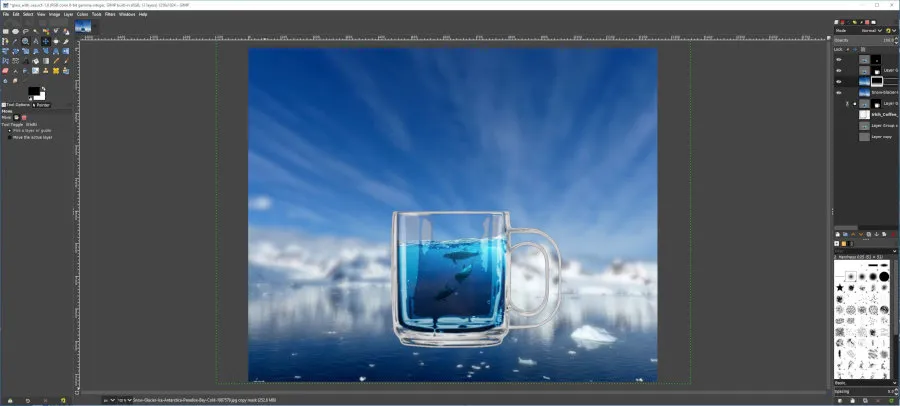Select the Scissors Select tool
This screenshot has height=406, width=900.
[x=56, y=31]
